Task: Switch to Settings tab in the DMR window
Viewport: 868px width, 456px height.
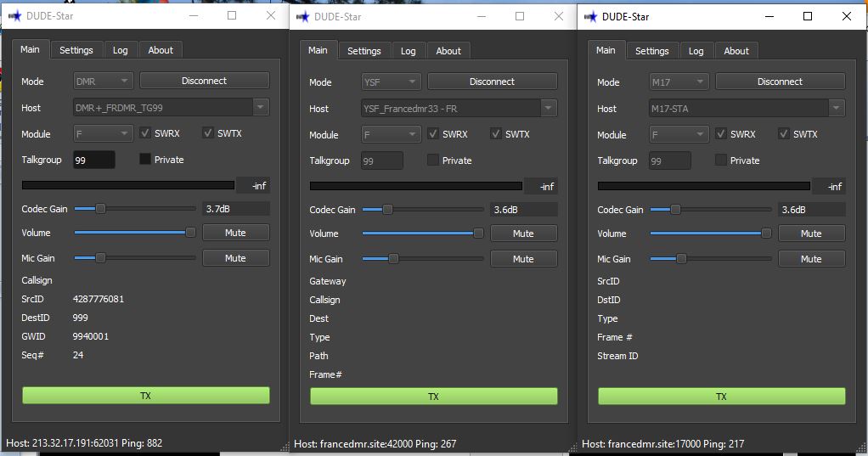Action: tap(76, 50)
